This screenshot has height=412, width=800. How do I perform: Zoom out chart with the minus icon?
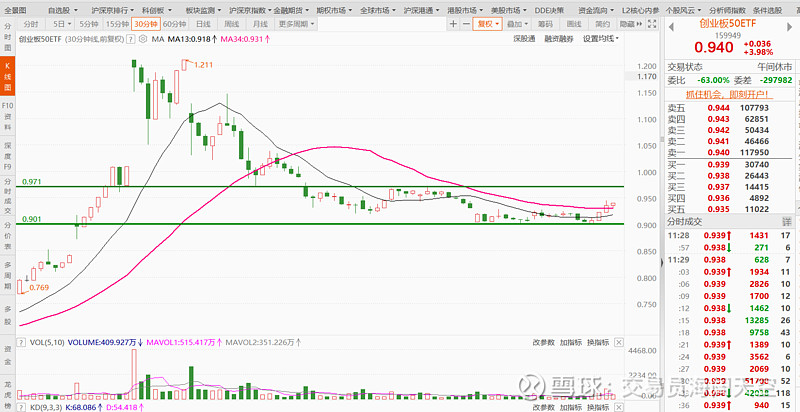[x=466, y=23]
